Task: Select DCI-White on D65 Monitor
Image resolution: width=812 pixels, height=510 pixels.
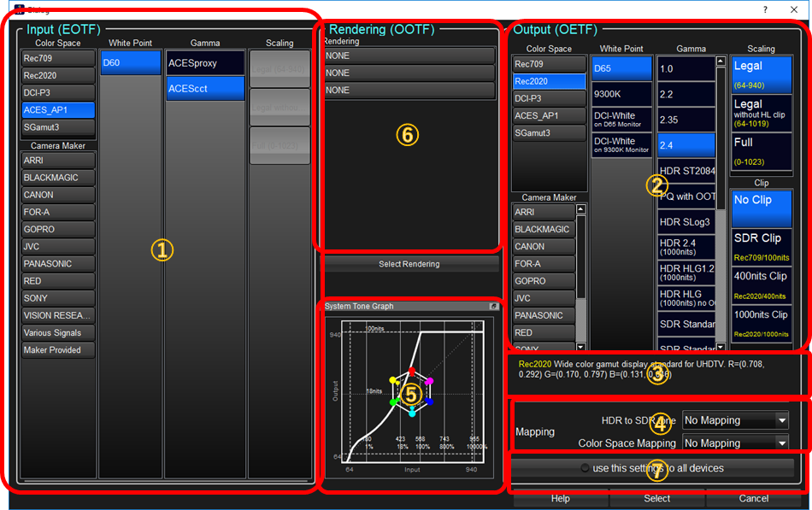Action: (621, 119)
